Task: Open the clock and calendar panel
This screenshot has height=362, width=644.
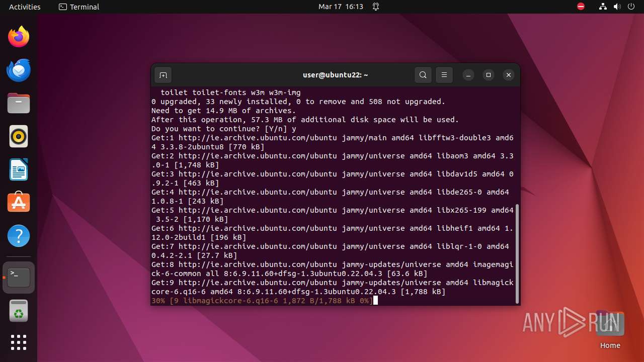Action: 341,7
